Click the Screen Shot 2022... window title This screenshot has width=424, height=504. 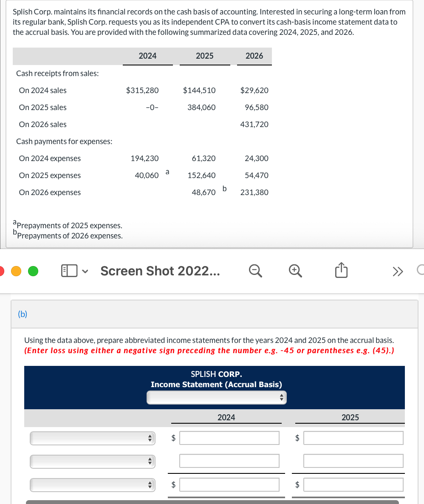[x=160, y=271]
